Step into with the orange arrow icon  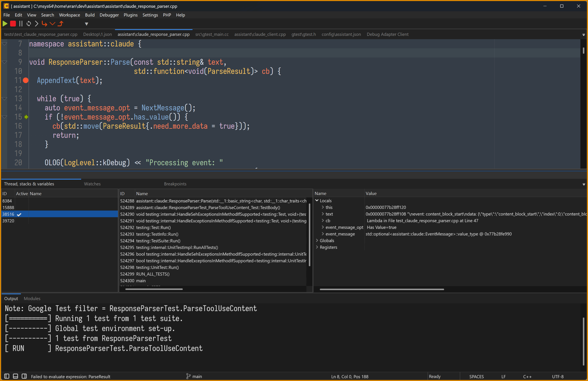tap(45, 24)
